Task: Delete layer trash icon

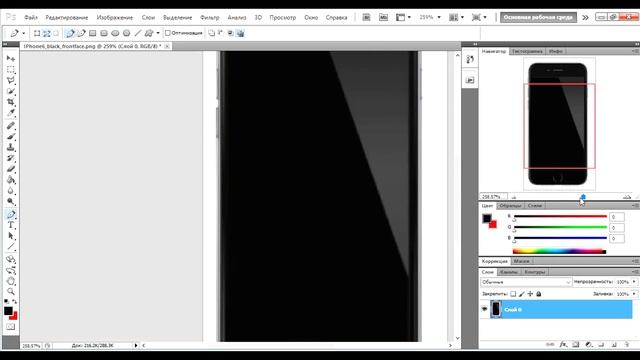Action: 627,344
